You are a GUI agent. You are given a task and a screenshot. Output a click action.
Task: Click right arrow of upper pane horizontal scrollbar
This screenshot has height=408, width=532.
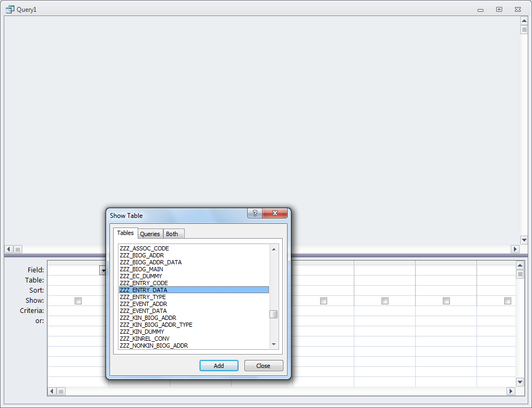pos(515,249)
